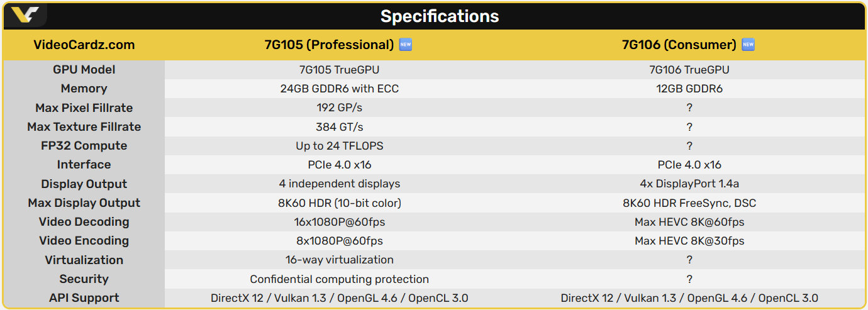Click the Confidential computing protection cell
This screenshot has width=868, height=310.
click(339, 279)
